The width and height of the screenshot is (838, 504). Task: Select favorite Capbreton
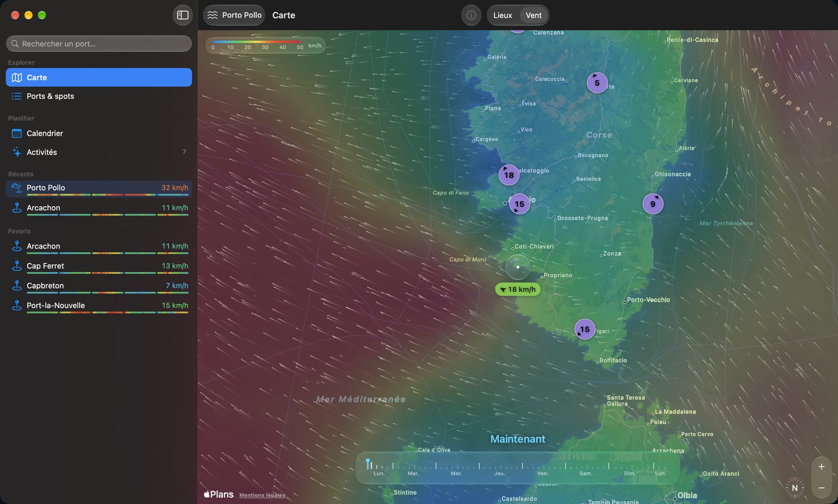coord(99,286)
